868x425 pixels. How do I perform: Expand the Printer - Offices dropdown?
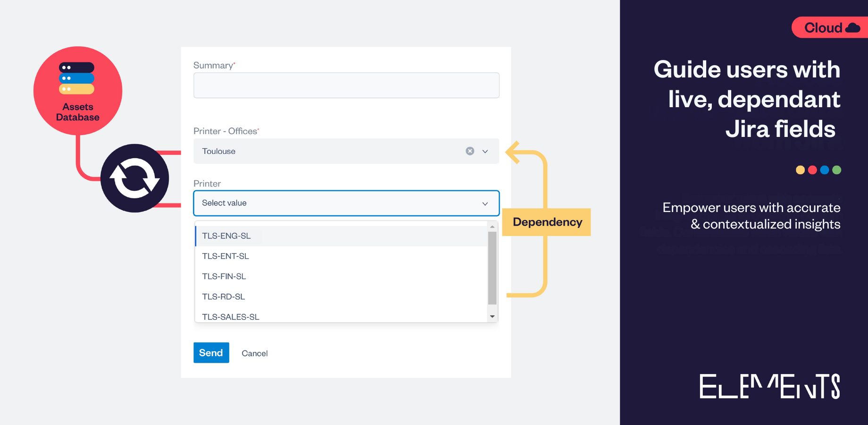(x=485, y=151)
